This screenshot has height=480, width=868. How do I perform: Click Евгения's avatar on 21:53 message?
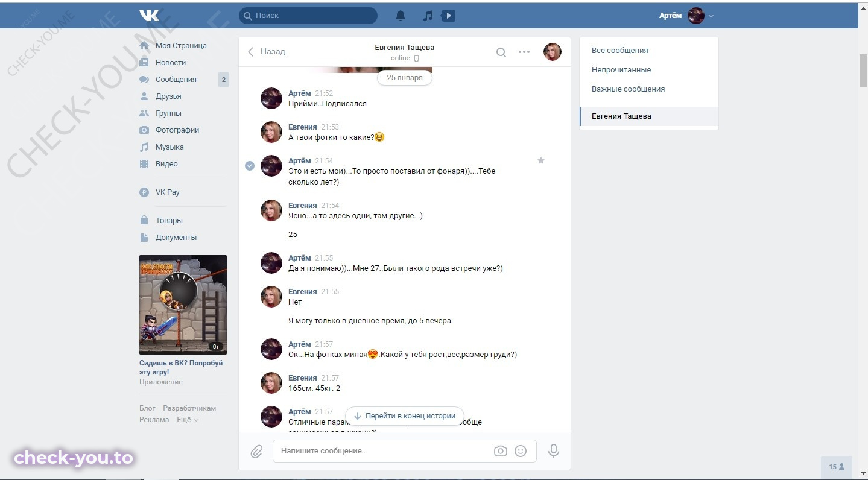click(x=271, y=131)
